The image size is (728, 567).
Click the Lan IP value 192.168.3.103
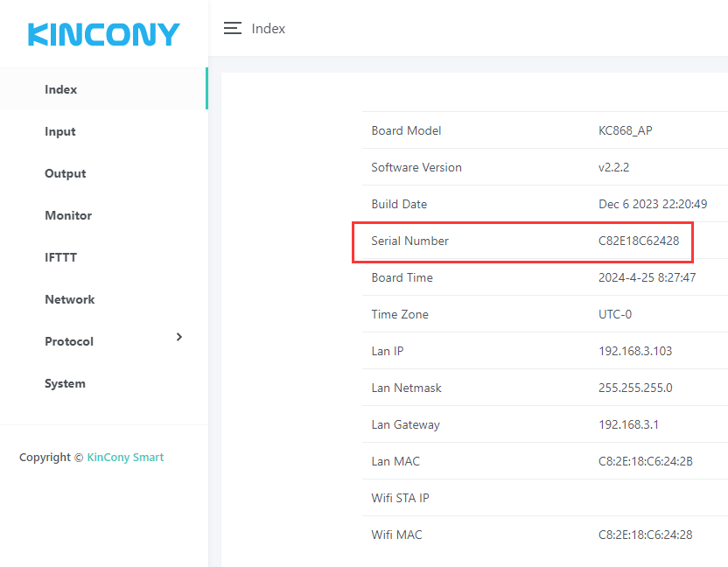click(x=635, y=351)
